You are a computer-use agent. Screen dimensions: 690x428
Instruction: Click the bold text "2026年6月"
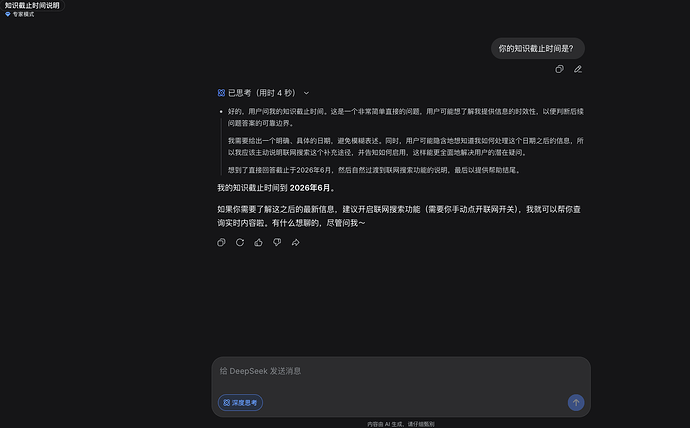tap(310, 188)
